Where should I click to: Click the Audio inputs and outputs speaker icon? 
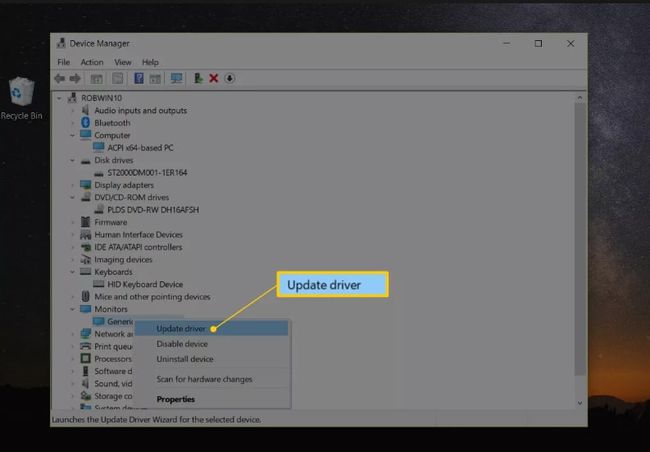(x=85, y=110)
